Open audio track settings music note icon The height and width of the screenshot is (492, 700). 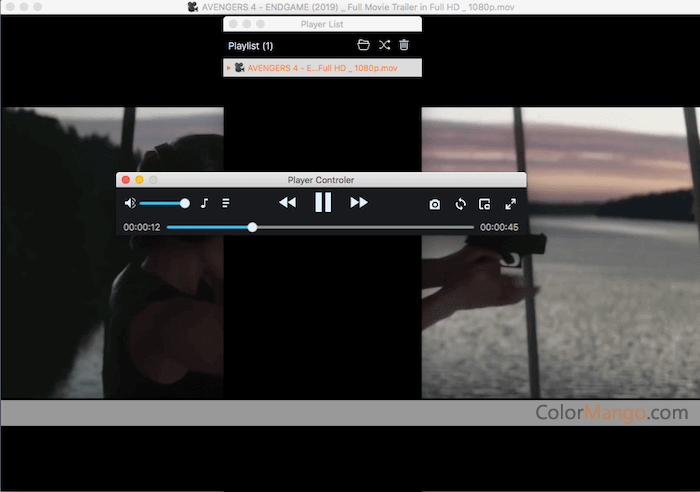click(x=204, y=204)
